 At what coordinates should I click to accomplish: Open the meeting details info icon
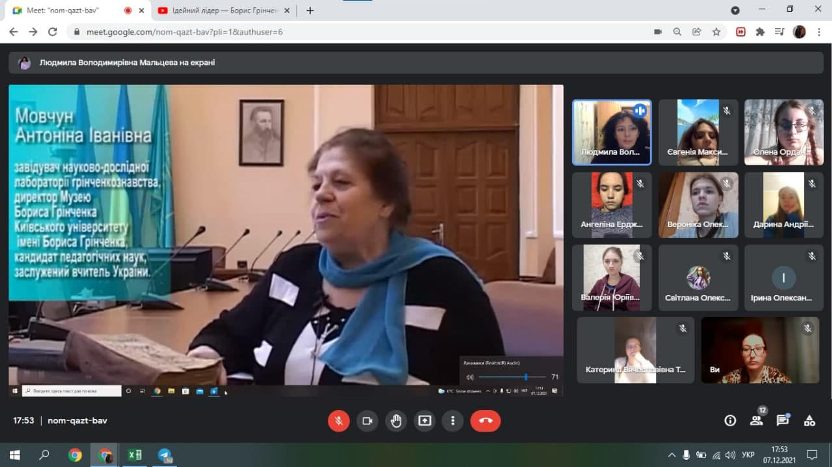(x=730, y=421)
